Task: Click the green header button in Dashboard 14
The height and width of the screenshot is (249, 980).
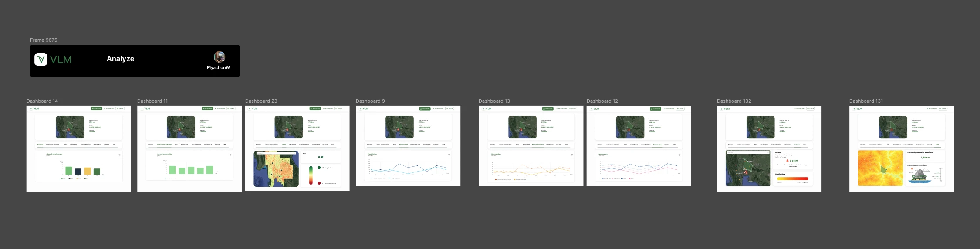Action: pos(96,108)
